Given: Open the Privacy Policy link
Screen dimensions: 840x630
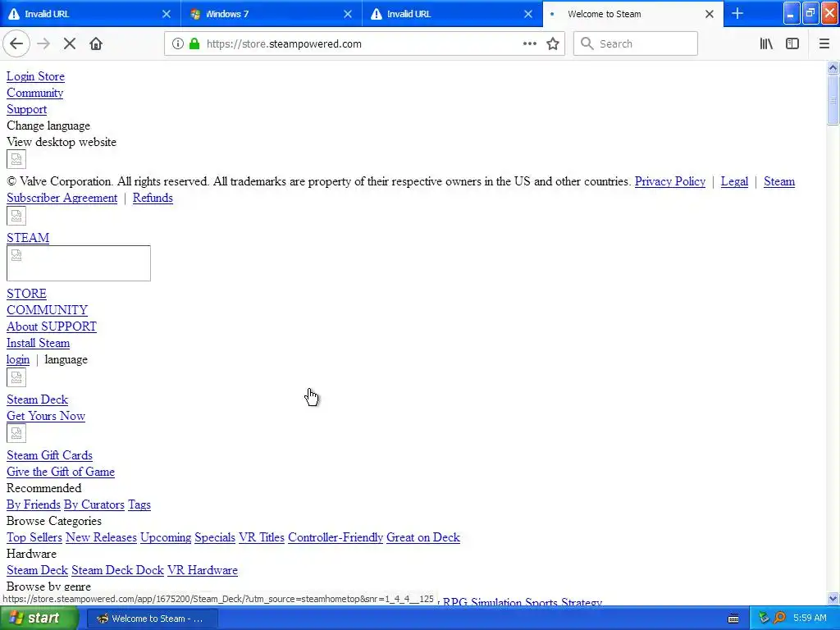Looking at the screenshot, I should (670, 181).
